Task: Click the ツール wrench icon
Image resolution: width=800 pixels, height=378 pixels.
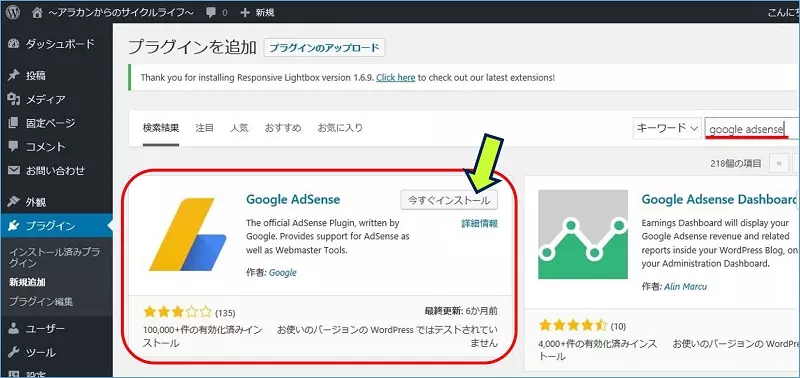Action: coord(14,352)
